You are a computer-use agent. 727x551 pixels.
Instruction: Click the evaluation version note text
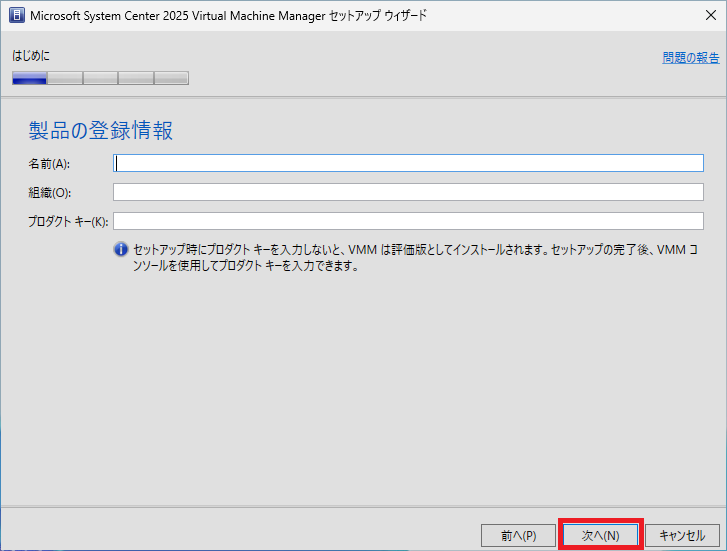415,258
